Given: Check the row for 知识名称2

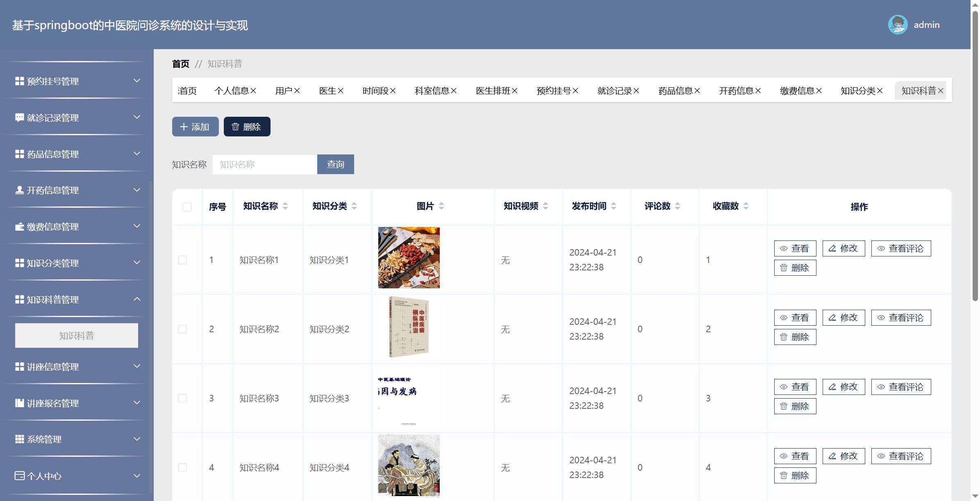Looking at the screenshot, I should coord(182,329).
